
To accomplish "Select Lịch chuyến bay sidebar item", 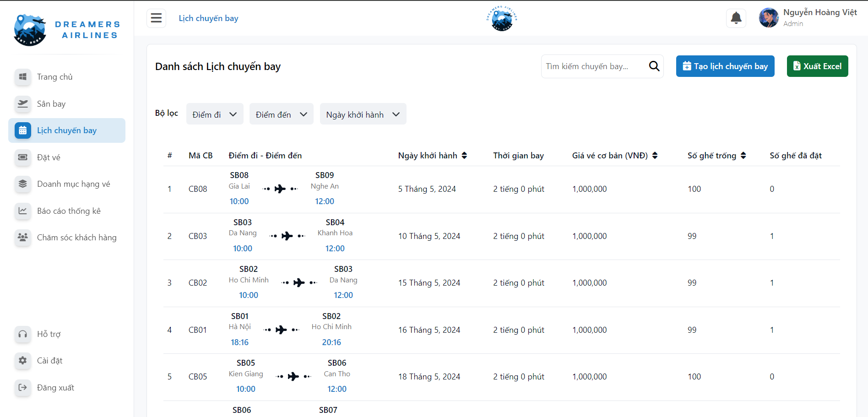I will coord(67,130).
